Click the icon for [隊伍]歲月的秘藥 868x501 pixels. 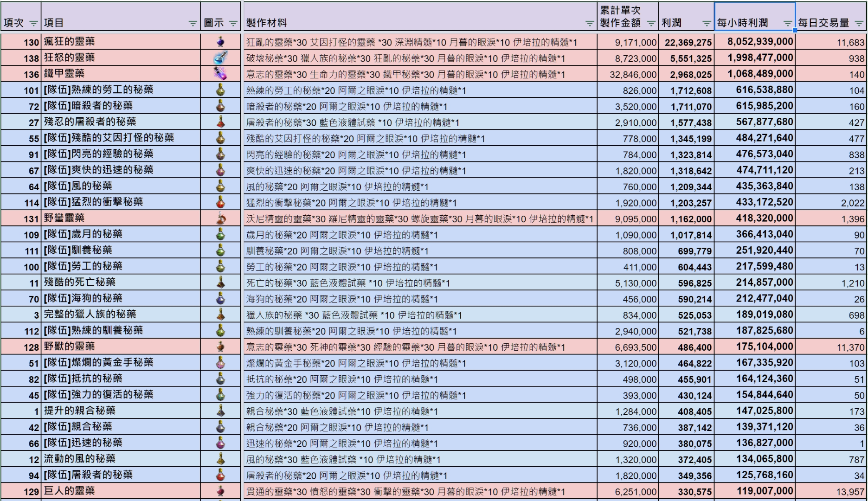point(221,234)
